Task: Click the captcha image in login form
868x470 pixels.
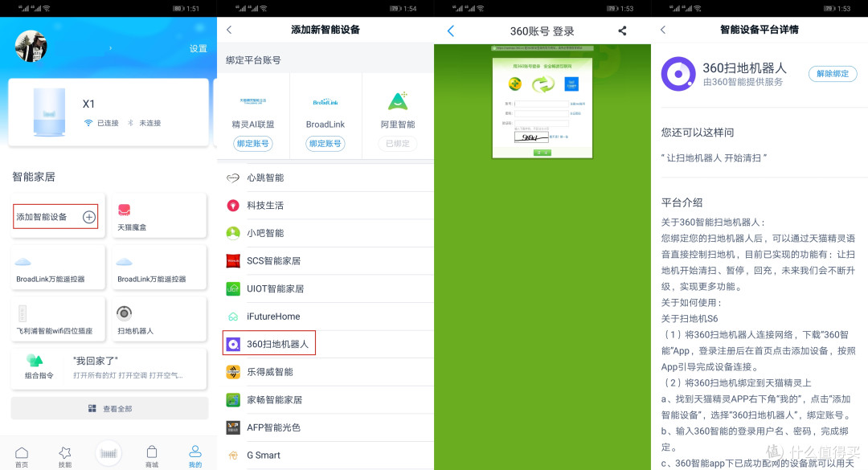Action: [x=531, y=137]
